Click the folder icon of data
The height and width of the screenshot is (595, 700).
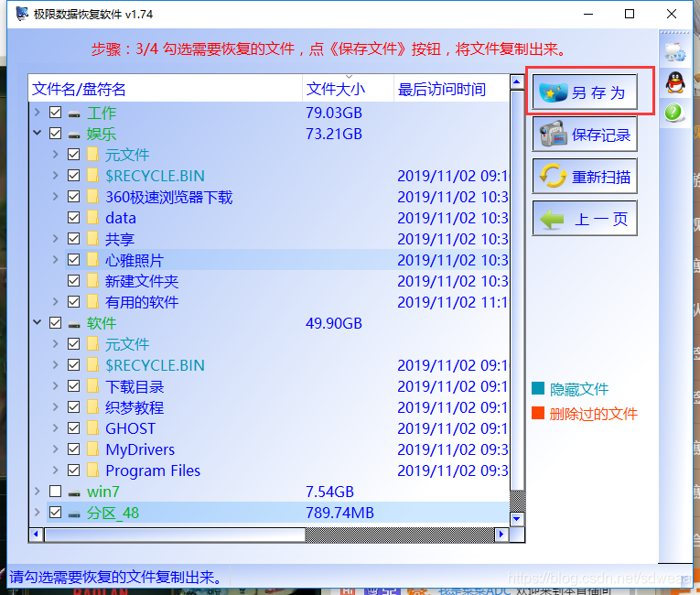point(92,218)
